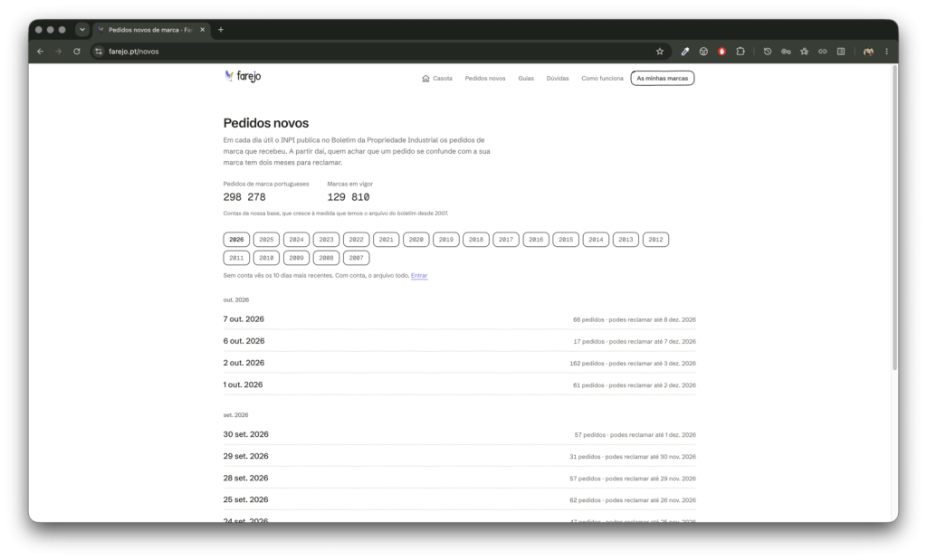This screenshot has height=560, width=927.
Task: Click the '298 278' Pedidos de marca count
Action: 244,196
